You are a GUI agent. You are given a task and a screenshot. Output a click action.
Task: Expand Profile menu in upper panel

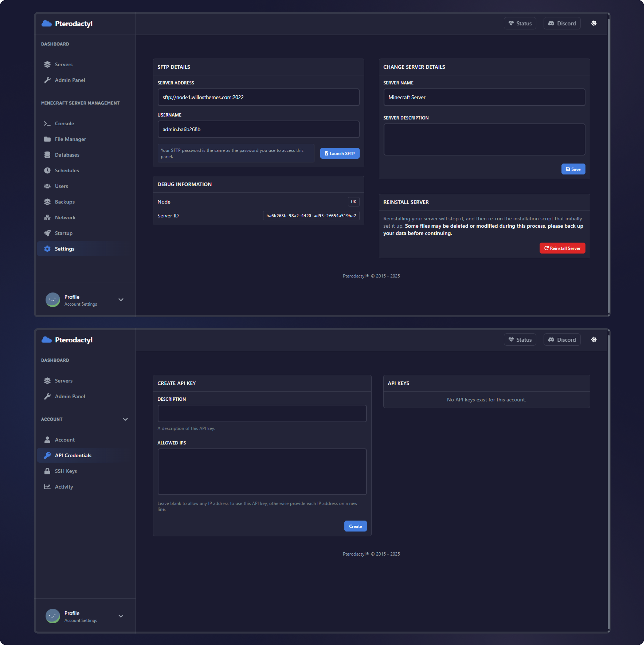[x=121, y=300]
